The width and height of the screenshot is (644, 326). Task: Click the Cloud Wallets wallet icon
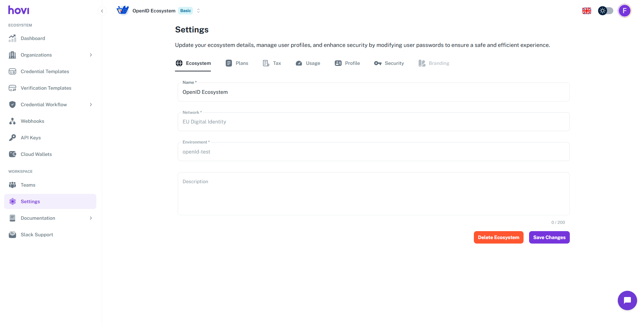[x=12, y=154]
